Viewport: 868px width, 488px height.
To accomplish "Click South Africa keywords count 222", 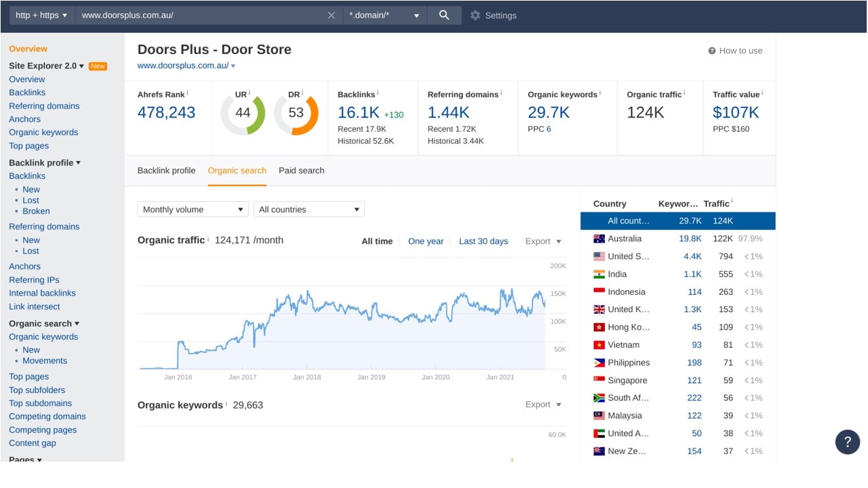I will tap(695, 398).
